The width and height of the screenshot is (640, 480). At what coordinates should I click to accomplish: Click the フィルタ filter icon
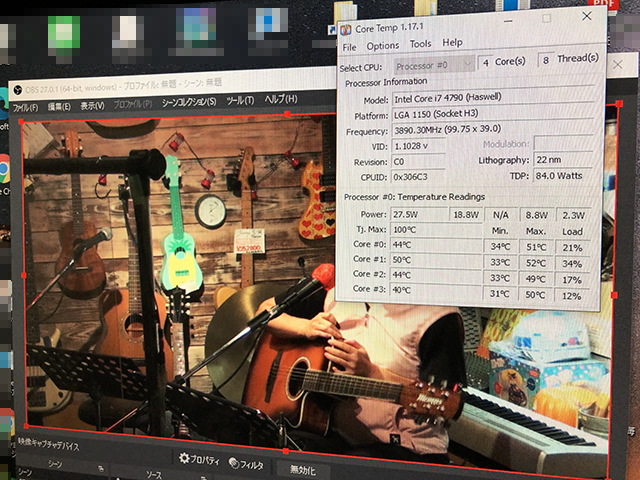tap(234, 462)
